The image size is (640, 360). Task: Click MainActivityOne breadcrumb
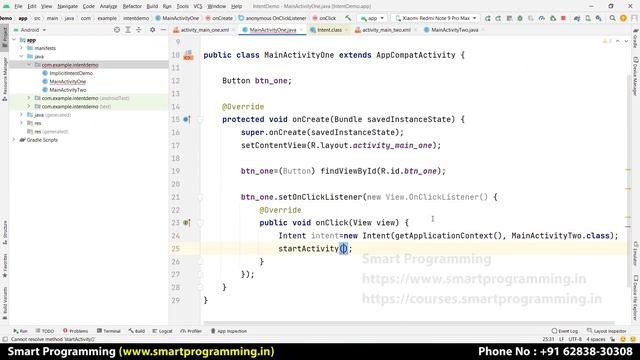coord(177,18)
